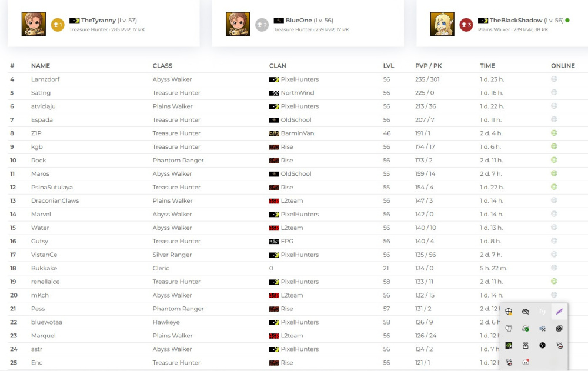Click the silver rank 2 medal beside BlueOne

pos(262,25)
